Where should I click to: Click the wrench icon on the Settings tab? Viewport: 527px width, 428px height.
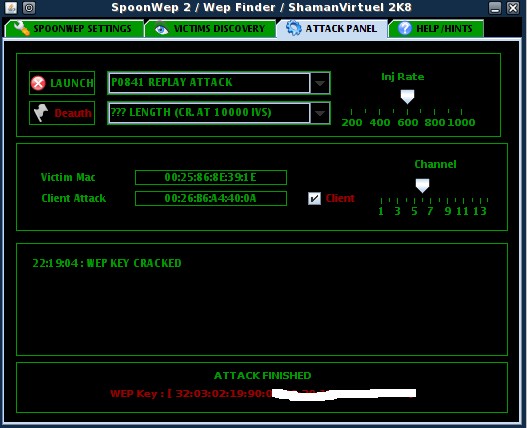click(22, 28)
